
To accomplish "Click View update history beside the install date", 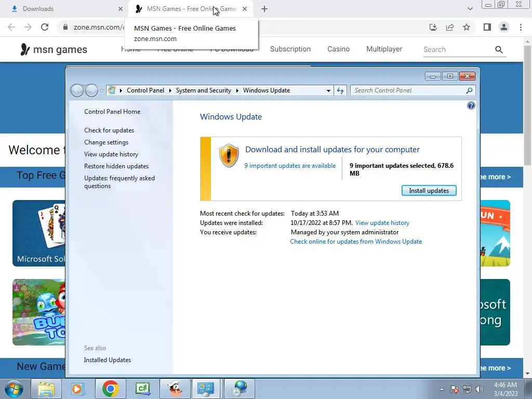I will tap(382, 223).
